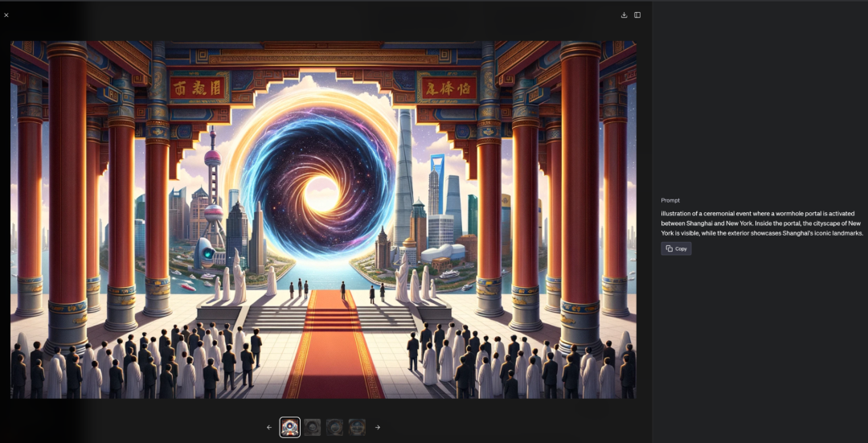Open the second image thumbnail
This screenshot has width=868, height=443.
pyautogui.click(x=313, y=427)
